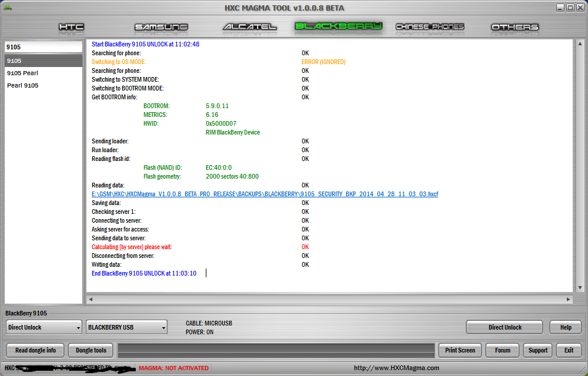Click the CABLE: MICROUSB label
Image resolution: width=588 pixels, height=376 pixels.
[209, 323]
